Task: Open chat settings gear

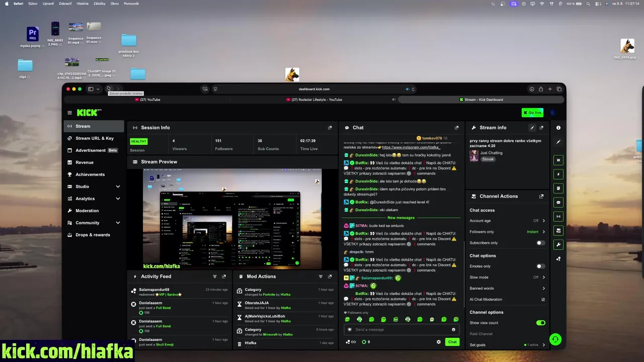Action: coord(439,342)
